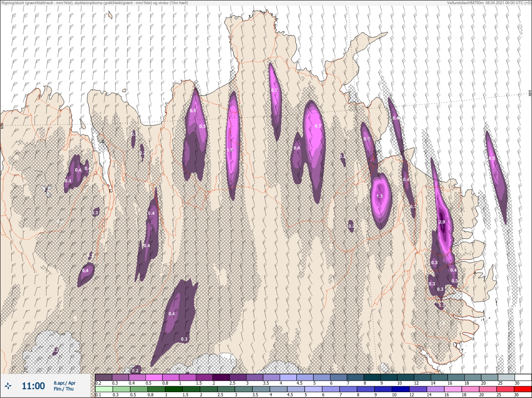The image size is (532, 398).
Task: Click the 'N99' latitude label on the right edge
Action: (530, 94)
